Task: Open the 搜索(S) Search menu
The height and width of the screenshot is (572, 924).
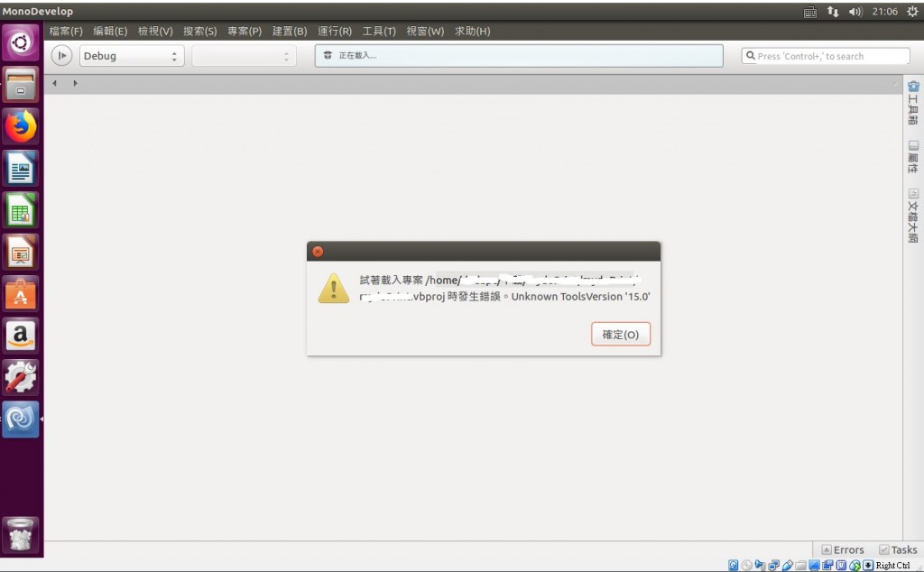Action: click(x=199, y=32)
